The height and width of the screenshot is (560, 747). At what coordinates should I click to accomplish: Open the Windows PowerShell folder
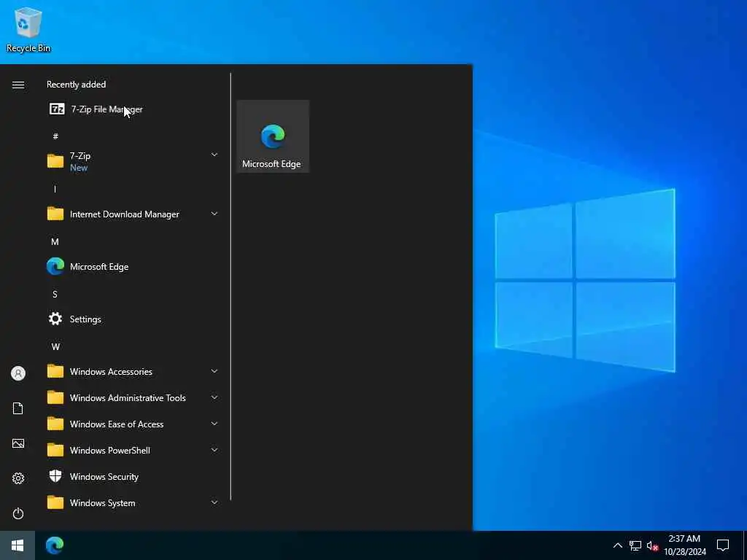point(133,450)
